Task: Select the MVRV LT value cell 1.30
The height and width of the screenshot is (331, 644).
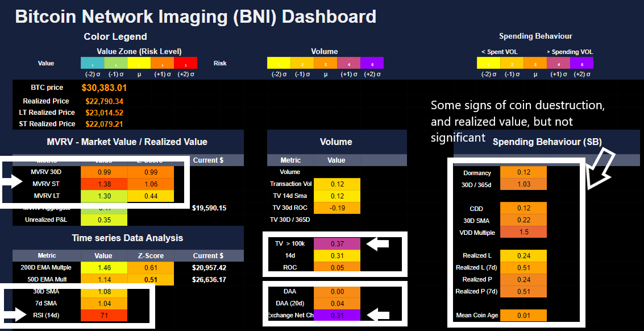Action: pos(105,196)
